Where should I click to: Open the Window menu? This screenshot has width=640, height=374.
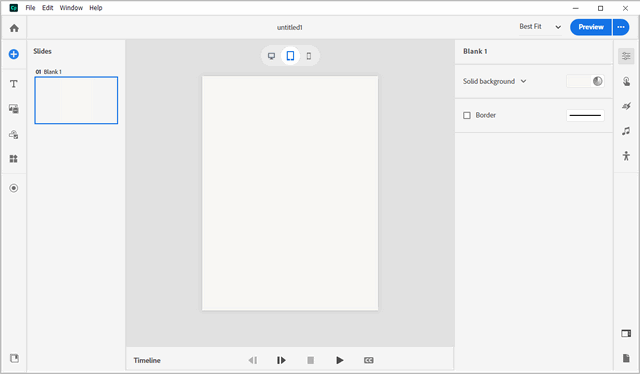pos(71,8)
